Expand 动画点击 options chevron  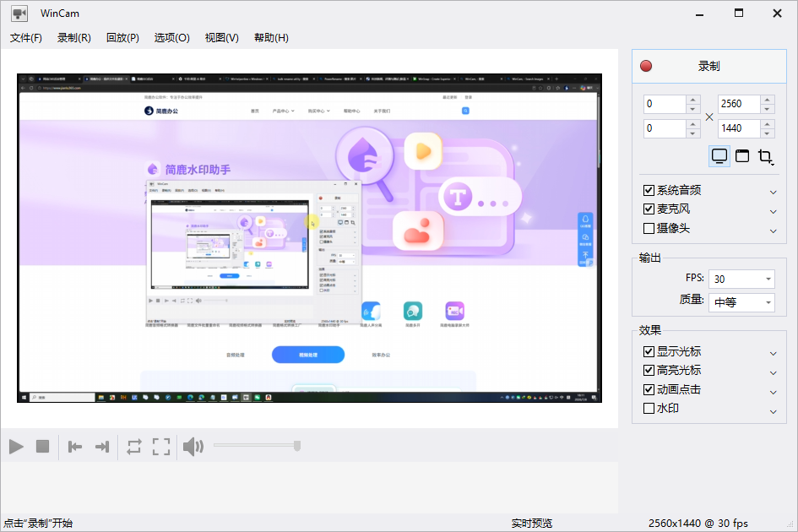pyautogui.click(x=773, y=392)
